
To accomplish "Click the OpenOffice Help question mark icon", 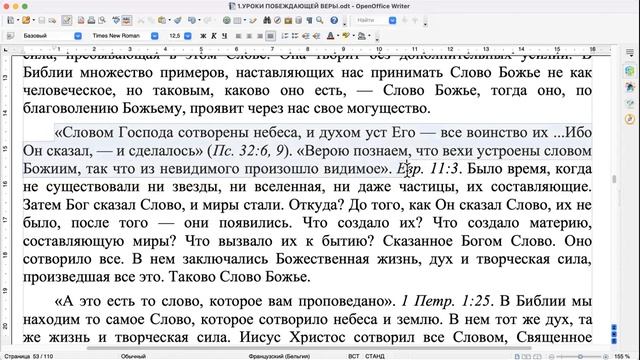I will pos(334,20).
